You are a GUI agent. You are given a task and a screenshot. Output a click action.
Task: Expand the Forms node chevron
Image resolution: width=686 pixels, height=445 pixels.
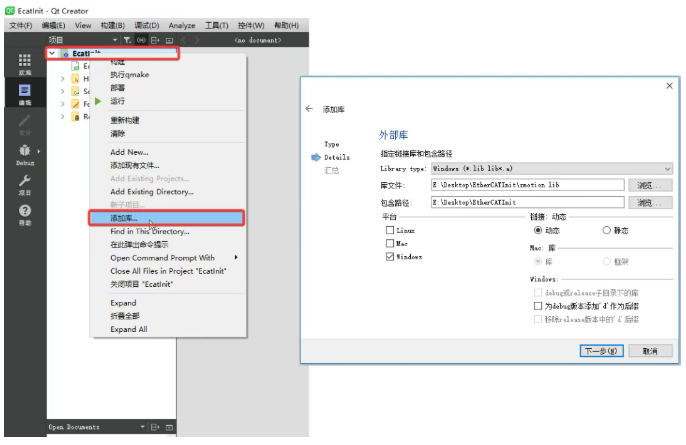tap(63, 104)
